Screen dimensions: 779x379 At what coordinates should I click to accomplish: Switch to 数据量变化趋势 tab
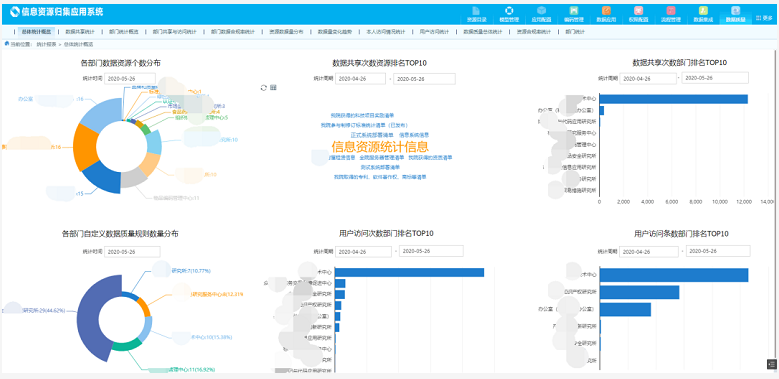335,32
